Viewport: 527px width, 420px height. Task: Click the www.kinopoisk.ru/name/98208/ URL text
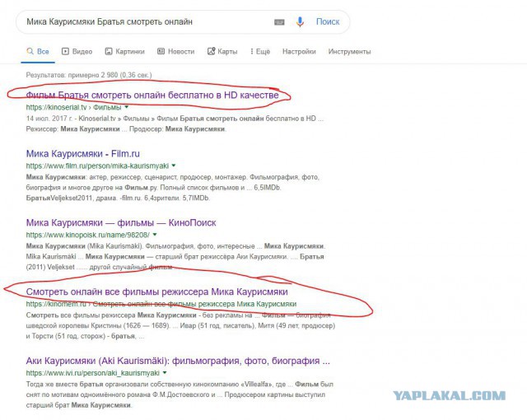(x=88, y=235)
